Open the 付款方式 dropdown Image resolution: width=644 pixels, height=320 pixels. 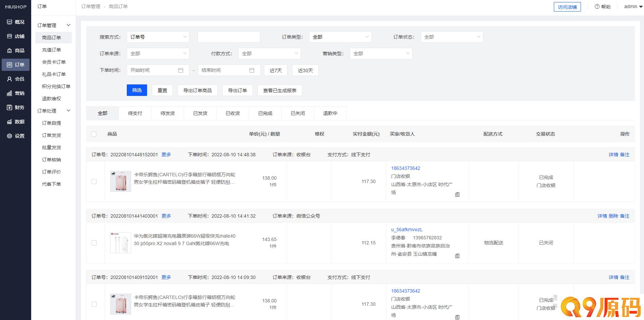(269, 54)
